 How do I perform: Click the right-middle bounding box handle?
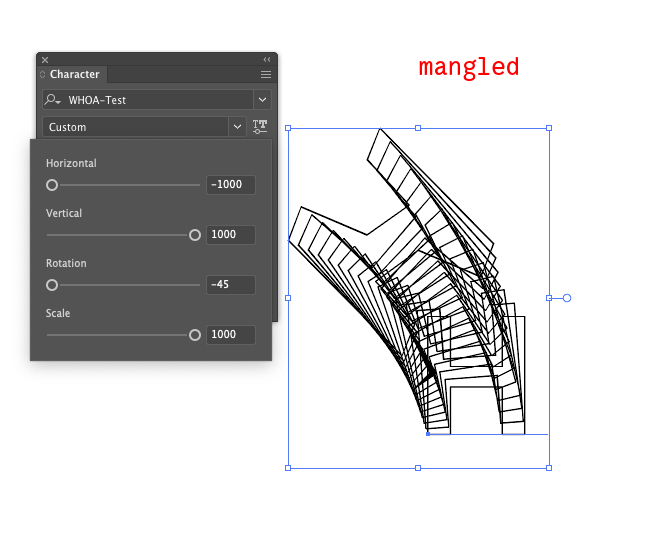pyautogui.click(x=549, y=298)
